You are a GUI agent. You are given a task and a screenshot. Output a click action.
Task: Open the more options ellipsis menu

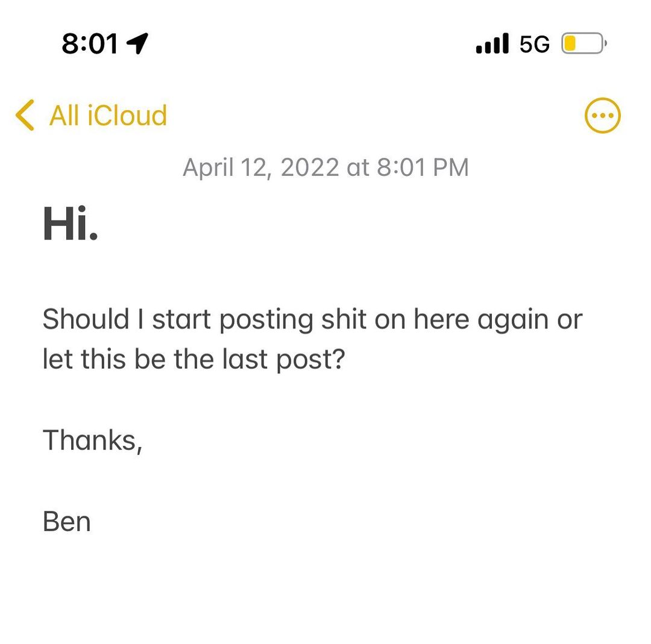coord(602,115)
